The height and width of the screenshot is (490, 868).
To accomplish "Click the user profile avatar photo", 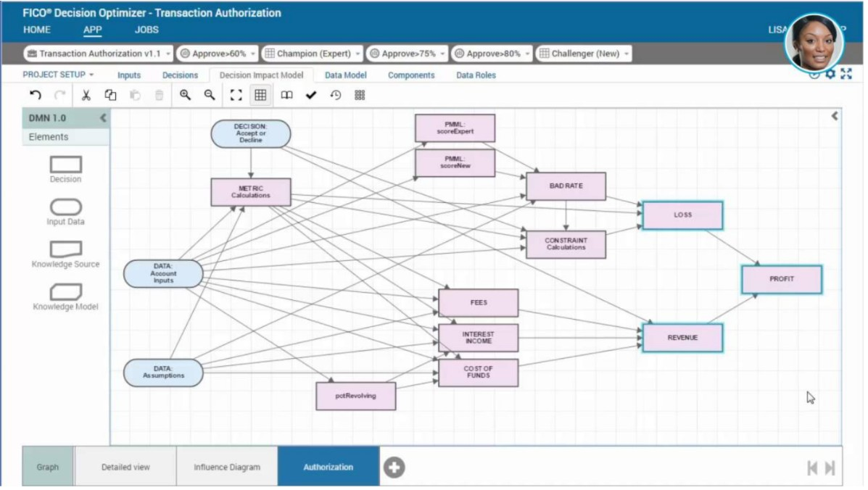I will (814, 43).
